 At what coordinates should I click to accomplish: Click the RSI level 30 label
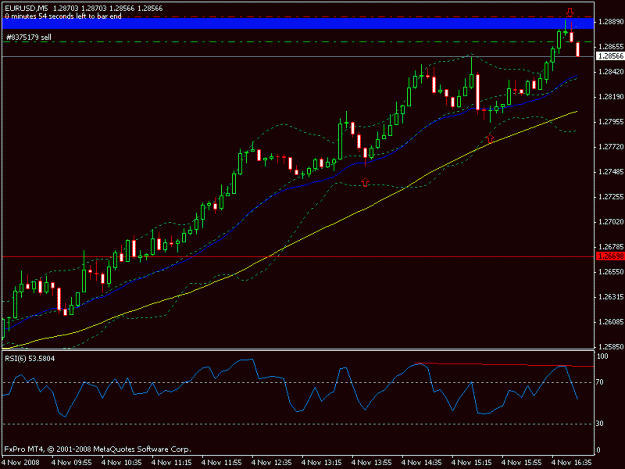click(x=600, y=424)
